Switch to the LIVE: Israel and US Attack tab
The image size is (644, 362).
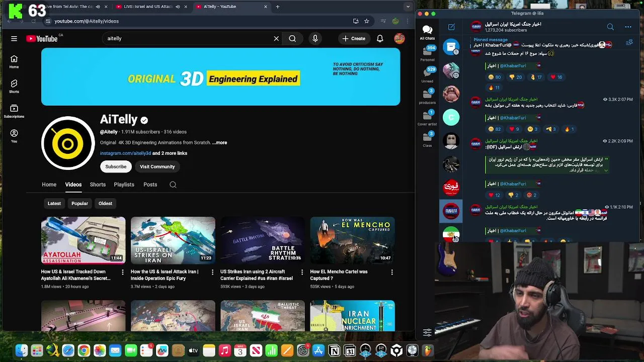(151, 7)
